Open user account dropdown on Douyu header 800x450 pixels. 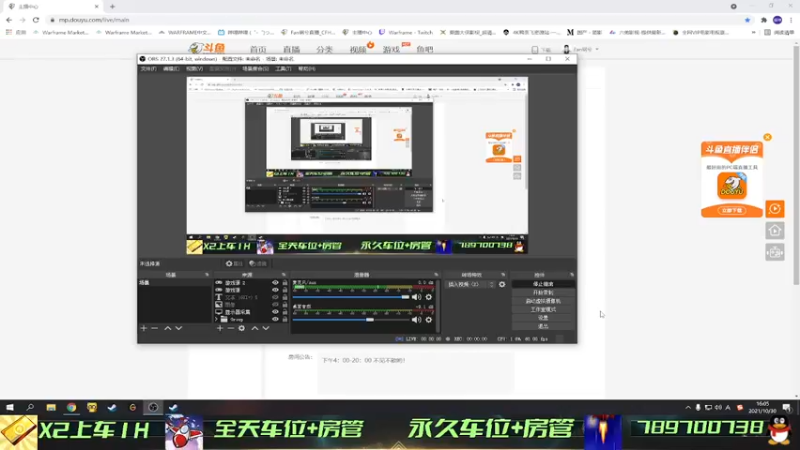(x=582, y=49)
